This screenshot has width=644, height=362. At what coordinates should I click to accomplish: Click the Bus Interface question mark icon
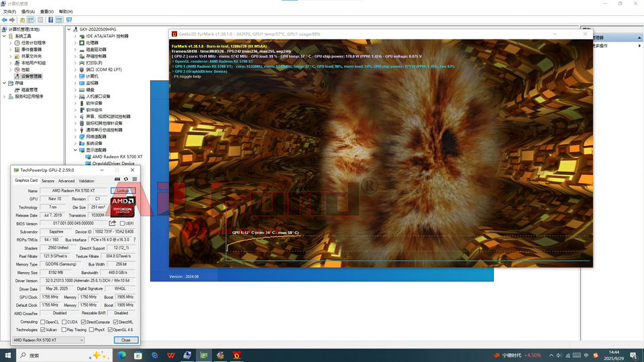135,239
